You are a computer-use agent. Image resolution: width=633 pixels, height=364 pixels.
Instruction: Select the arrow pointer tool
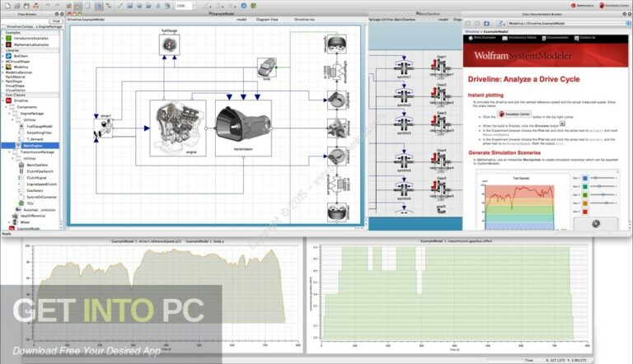point(99,6)
